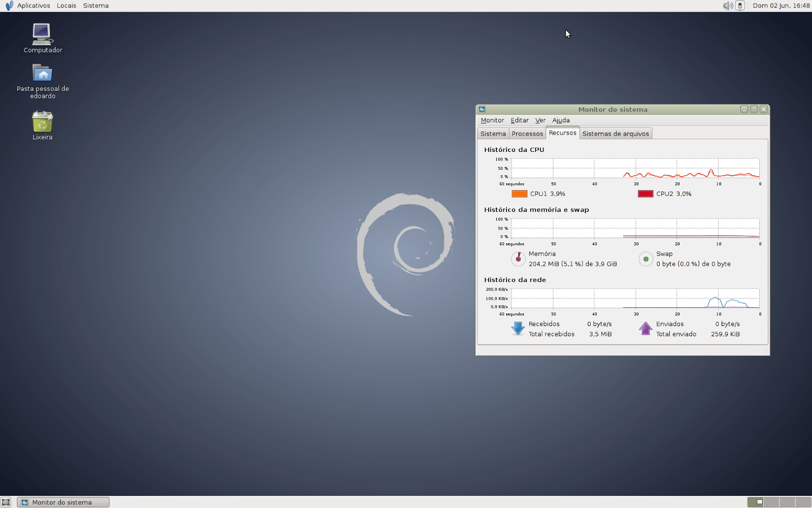The width and height of the screenshot is (812, 508).
Task: Click the Total recebidos label
Action: [552, 334]
